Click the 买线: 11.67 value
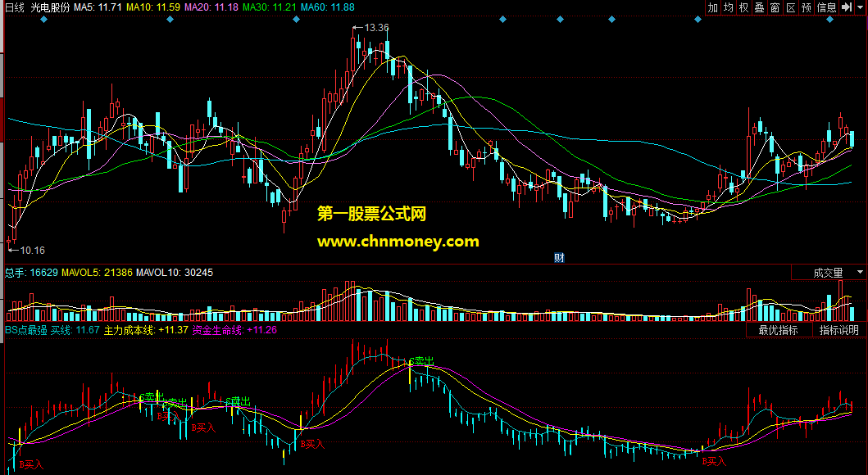 coord(75,330)
